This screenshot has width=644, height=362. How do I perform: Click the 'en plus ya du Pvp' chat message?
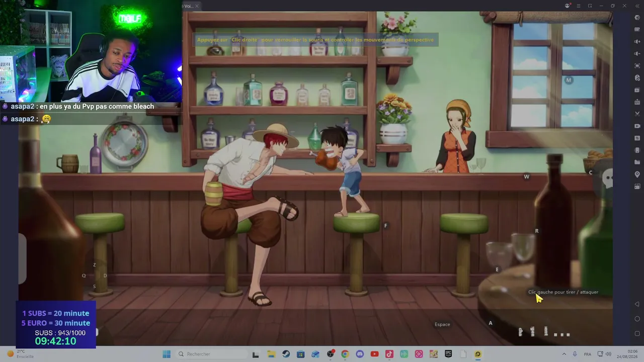[x=97, y=107]
